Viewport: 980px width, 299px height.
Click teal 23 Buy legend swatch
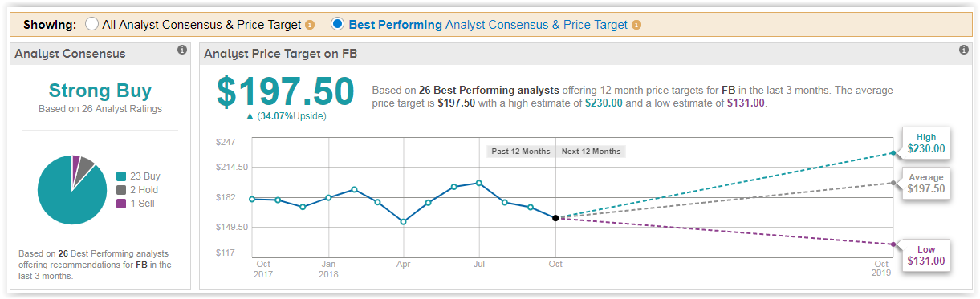(120, 176)
